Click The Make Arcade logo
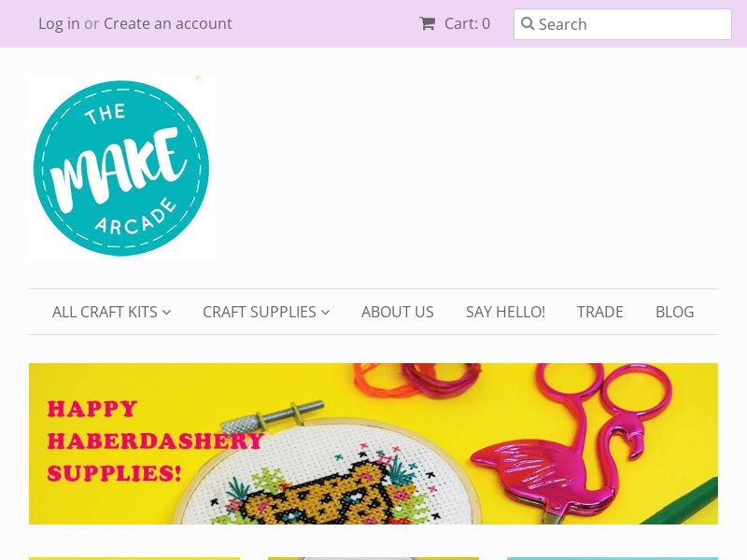 tap(122, 168)
